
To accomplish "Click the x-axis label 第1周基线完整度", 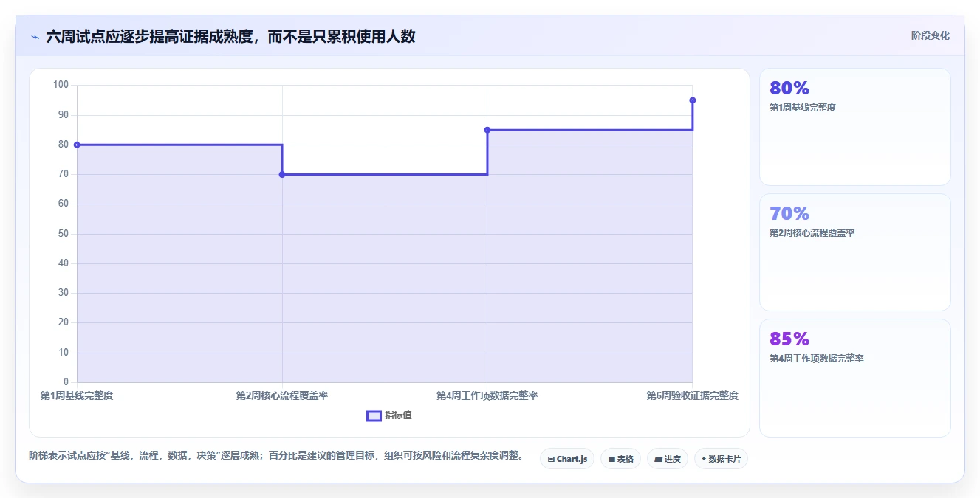I will click(77, 395).
